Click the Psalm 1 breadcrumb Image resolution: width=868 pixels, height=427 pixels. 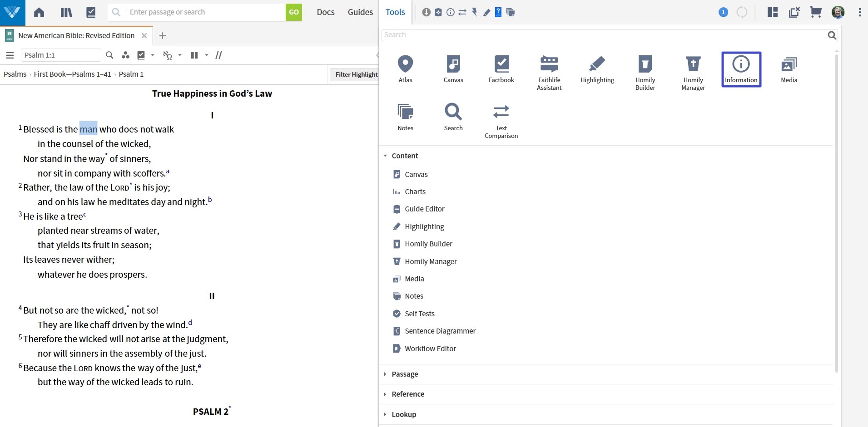[131, 74]
